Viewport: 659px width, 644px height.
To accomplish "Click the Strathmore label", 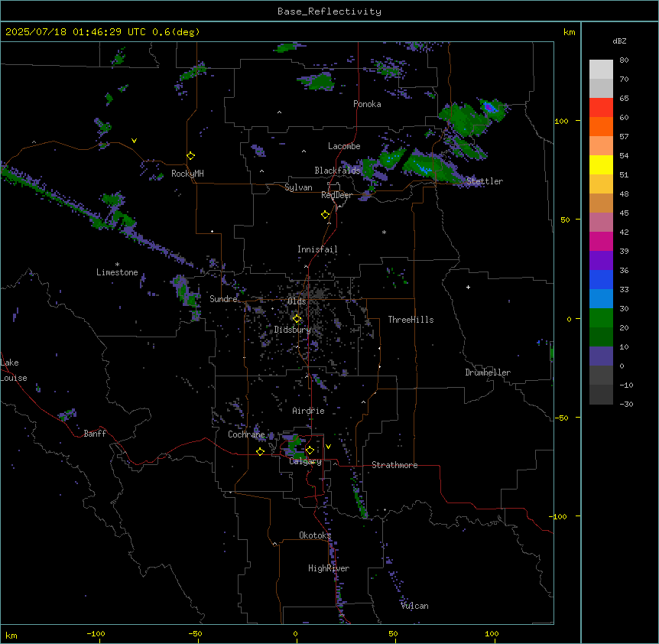I will coord(394,465).
